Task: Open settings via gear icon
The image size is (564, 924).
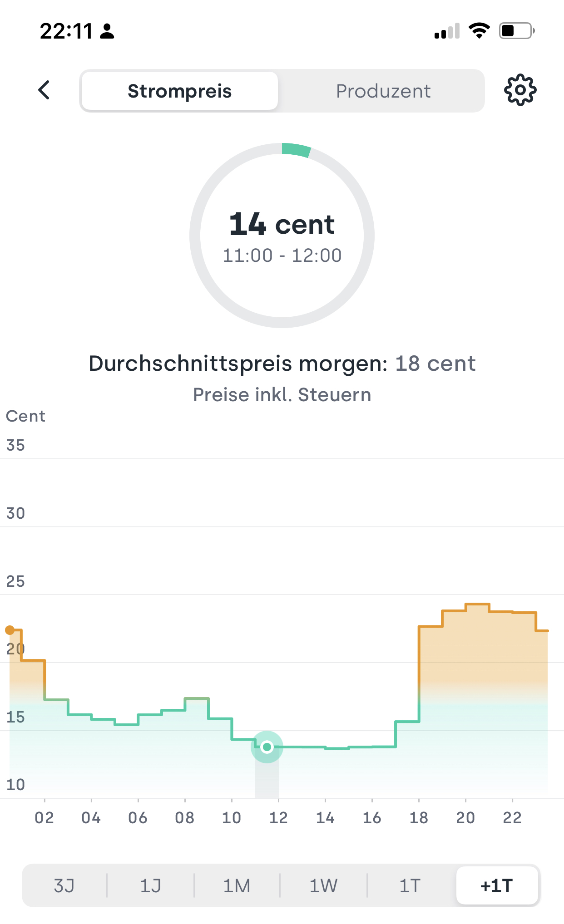Action: pyautogui.click(x=520, y=90)
